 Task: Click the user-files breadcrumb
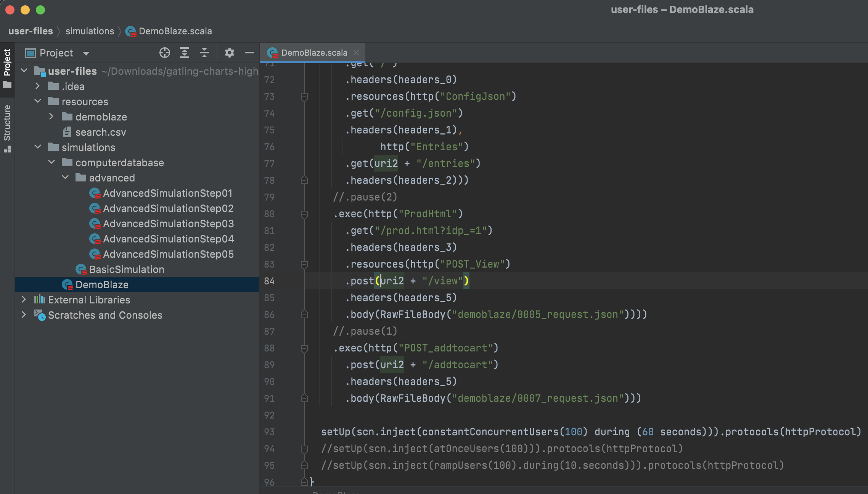pos(31,31)
